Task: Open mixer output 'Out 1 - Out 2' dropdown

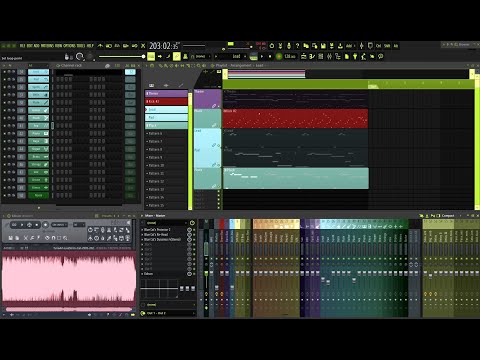Action: (168, 313)
